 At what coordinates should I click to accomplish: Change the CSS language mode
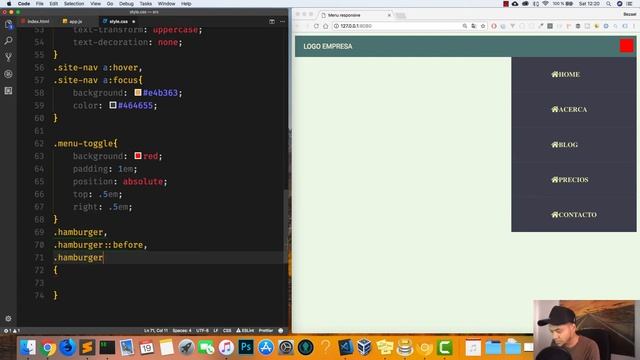(x=227, y=331)
